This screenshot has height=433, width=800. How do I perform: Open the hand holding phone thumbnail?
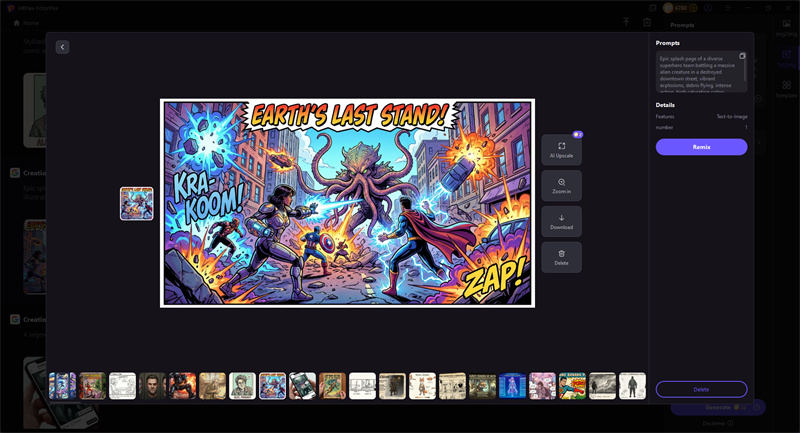point(303,386)
